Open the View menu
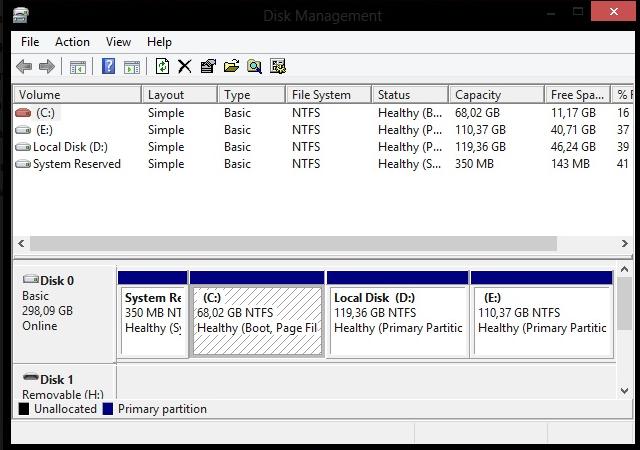Screen dimensions: 640x450 (118, 42)
